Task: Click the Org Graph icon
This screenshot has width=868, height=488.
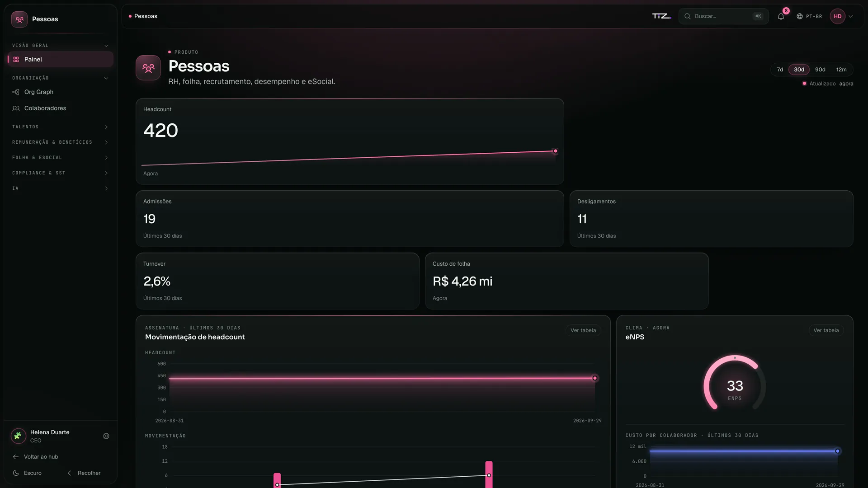Action: (x=16, y=92)
